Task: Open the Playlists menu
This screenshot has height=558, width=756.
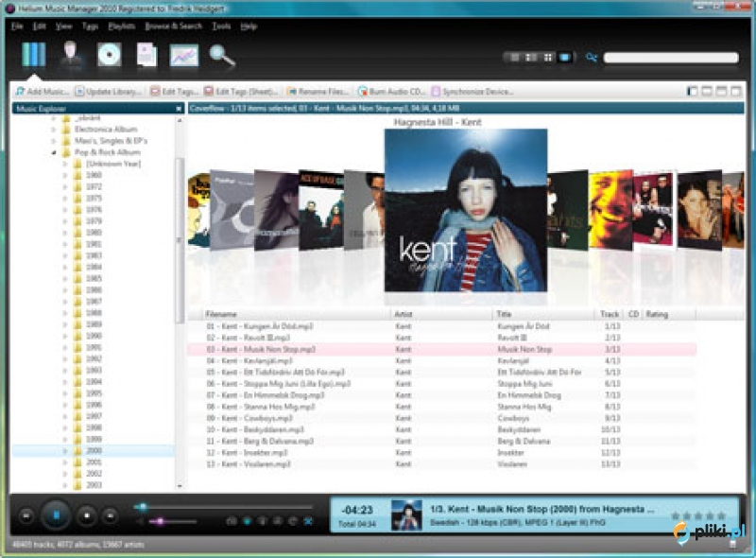Action: coord(122,26)
